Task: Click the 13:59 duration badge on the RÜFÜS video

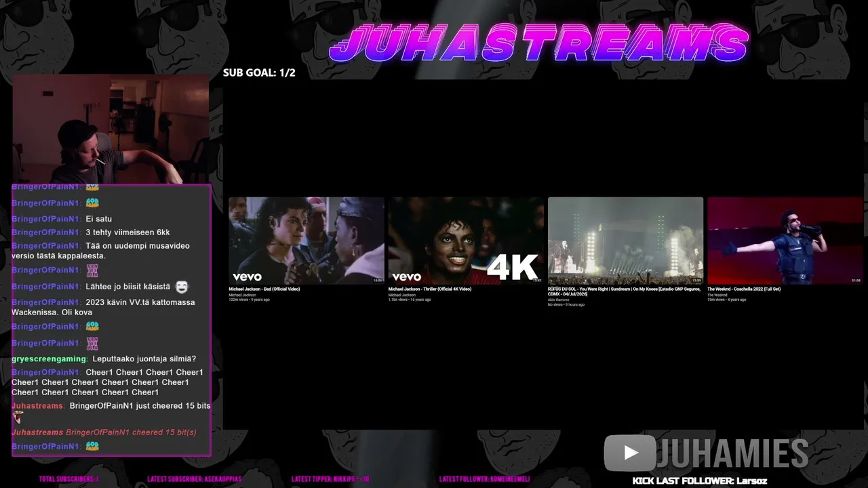Action: (696, 280)
